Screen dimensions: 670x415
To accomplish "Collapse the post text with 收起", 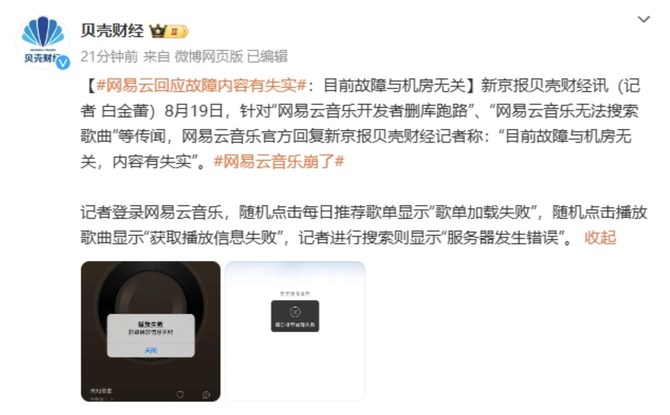I will click(600, 237).
